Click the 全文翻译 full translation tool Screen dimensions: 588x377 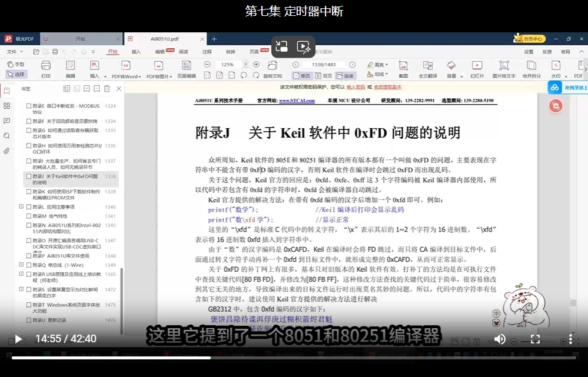pos(428,69)
